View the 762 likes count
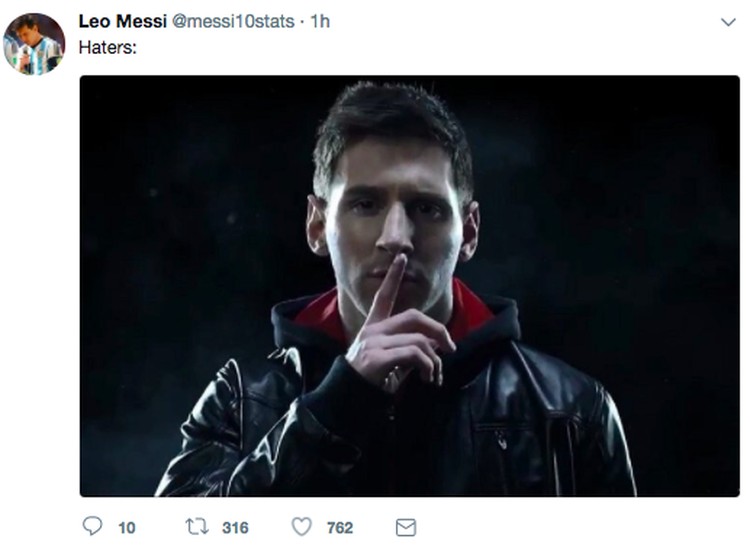This screenshot has width=750, height=545. 340,528
